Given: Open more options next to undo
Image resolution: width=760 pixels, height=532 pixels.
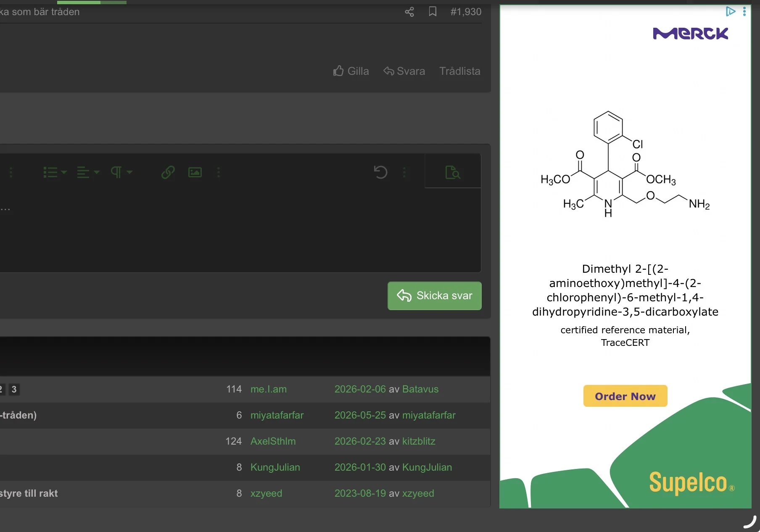Looking at the screenshot, I should point(404,172).
